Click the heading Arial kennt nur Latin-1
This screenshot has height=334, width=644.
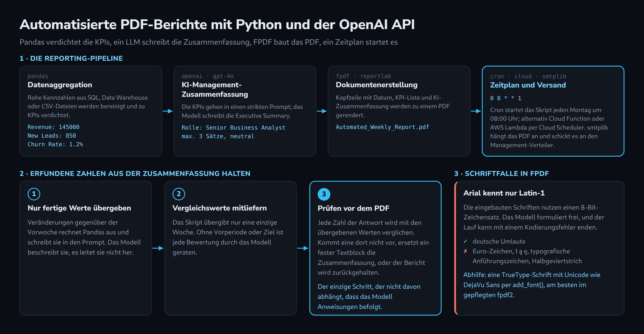tap(504, 193)
